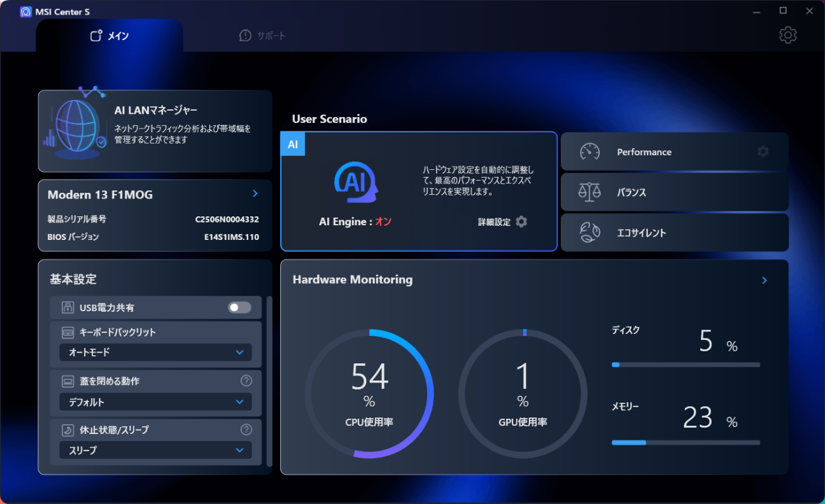Click the CPU使用率 circular gauge
The image size is (825, 504).
pyautogui.click(x=369, y=393)
